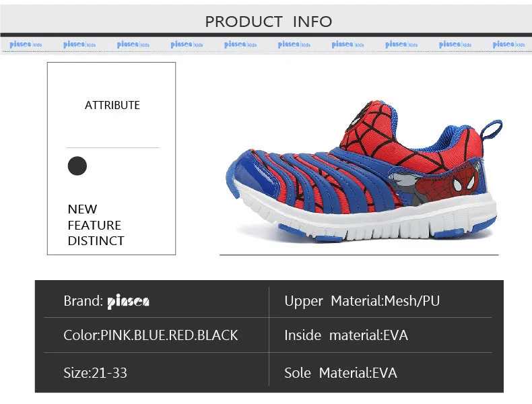Click the Inside material:EVA cell

coord(346,335)
